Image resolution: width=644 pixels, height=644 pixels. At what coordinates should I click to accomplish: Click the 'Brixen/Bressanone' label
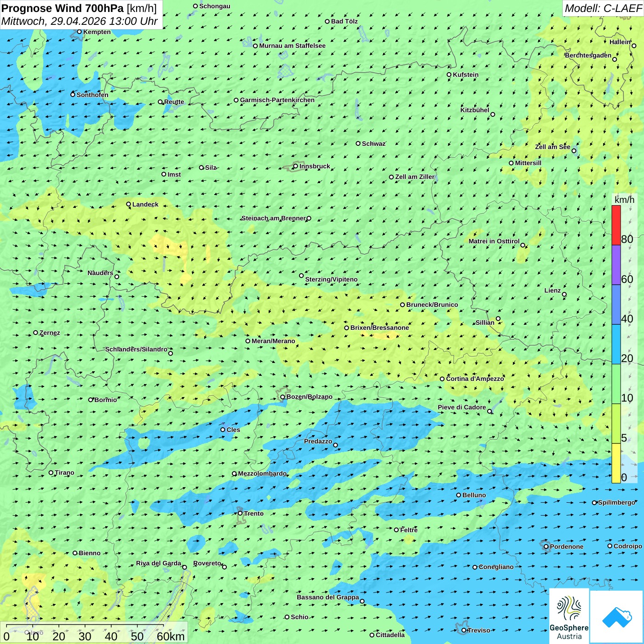pos(379,328)
